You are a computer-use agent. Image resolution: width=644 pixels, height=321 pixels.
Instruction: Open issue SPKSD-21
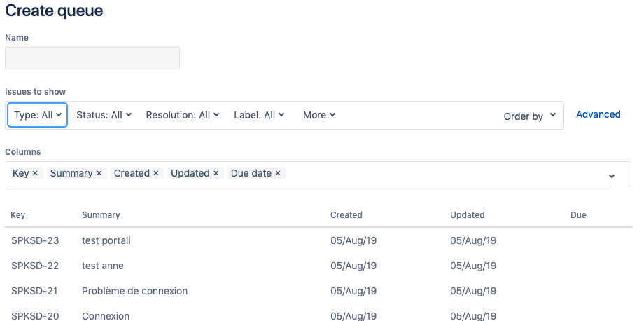tap(34, 291)
